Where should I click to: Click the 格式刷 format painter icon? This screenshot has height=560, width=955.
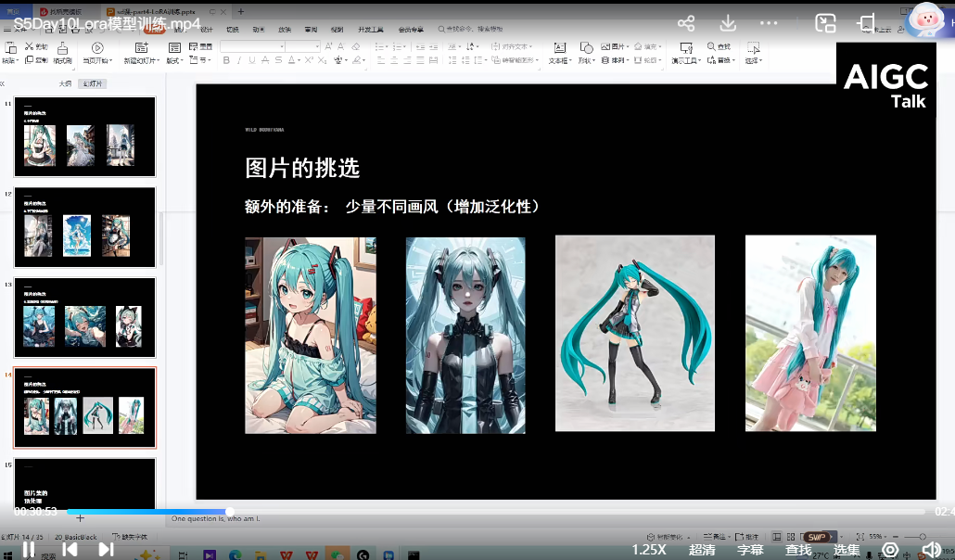[x=62, y=53]
